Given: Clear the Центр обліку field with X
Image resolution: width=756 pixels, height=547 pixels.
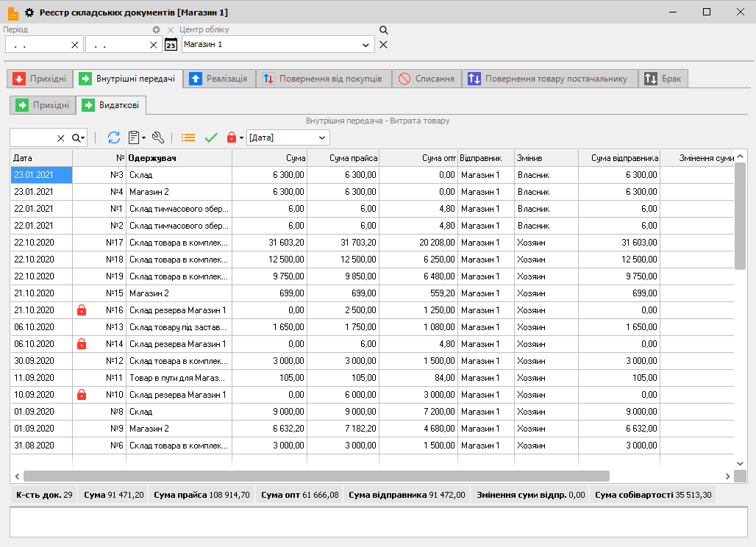Looking at the screenshot, I should [383, 45].
